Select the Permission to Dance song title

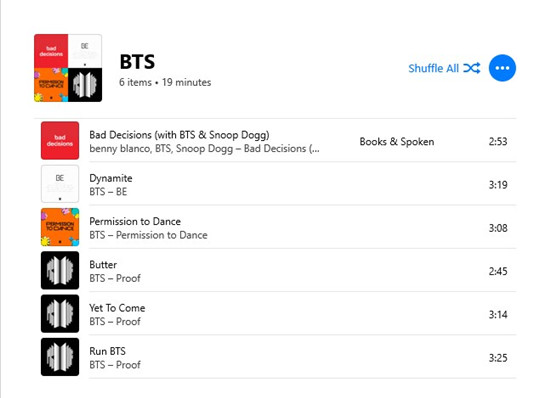coord(135,221)
